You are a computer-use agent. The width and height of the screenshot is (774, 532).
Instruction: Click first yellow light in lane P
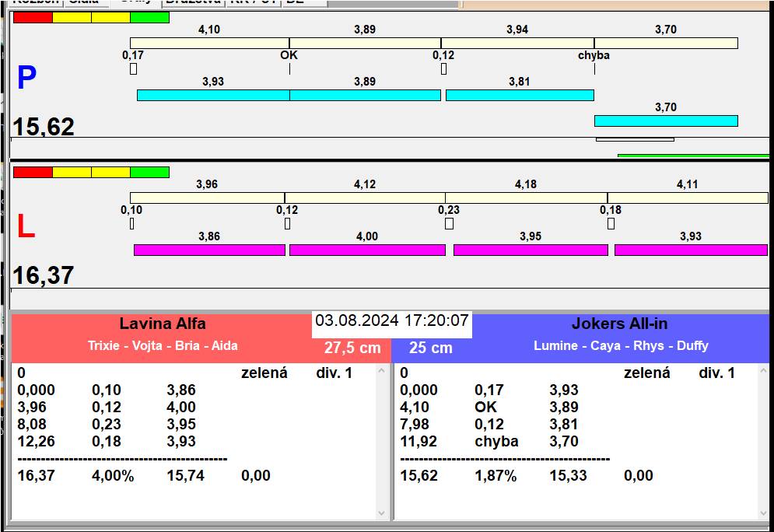click(72, 17)
